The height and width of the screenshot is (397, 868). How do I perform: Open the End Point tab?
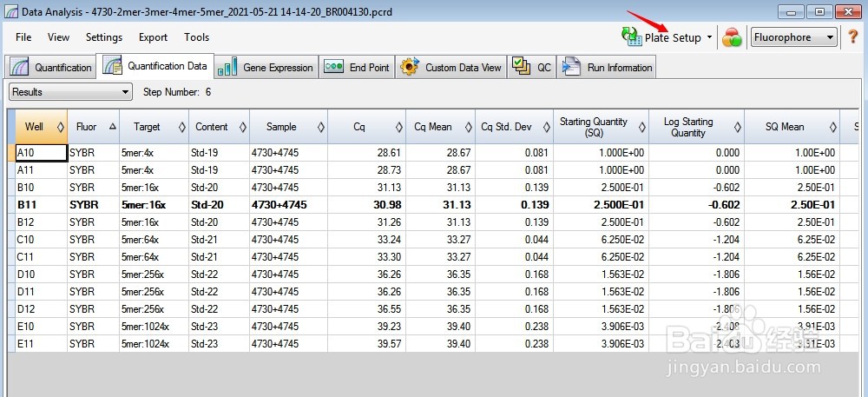(x=357, y=68)
